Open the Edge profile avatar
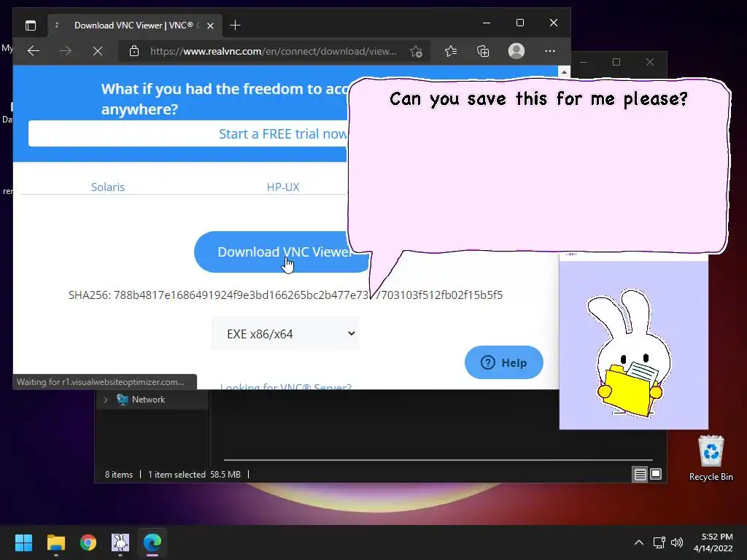 click(516, 51)
